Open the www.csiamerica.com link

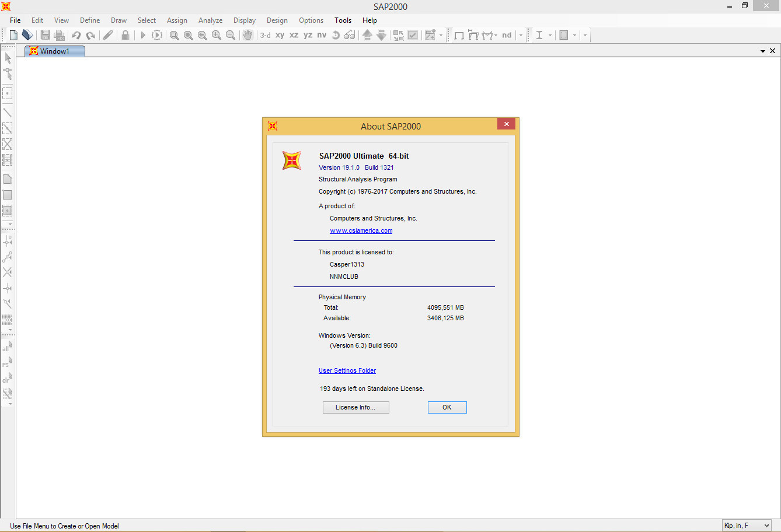361,230
